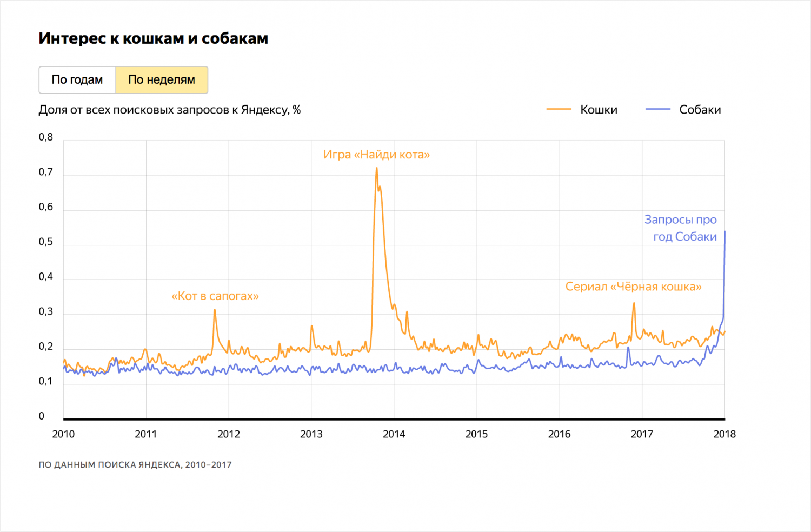Click the «Игра «Найди кота»» annotation
This screenshot has height=532, width=811.
pos(376,155)
